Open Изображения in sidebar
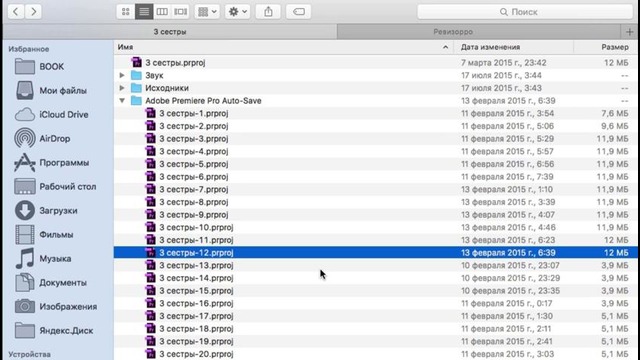Screen dimensions: 640x360 (57, 307)
